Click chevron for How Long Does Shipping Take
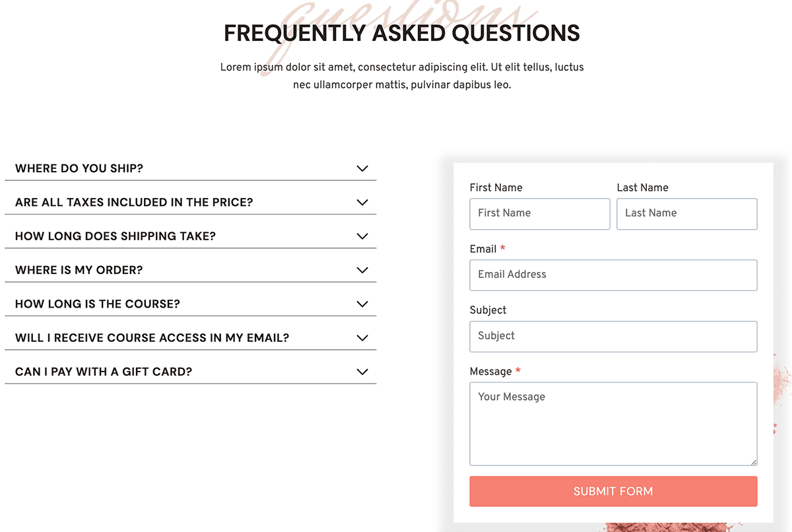This screenshot has width=792, height=532. click(x=362, y=236)
